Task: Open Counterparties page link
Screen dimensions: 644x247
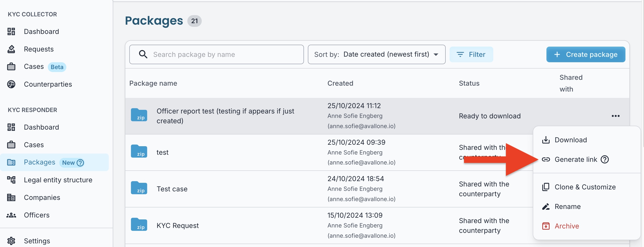Action: pos(48,84)
